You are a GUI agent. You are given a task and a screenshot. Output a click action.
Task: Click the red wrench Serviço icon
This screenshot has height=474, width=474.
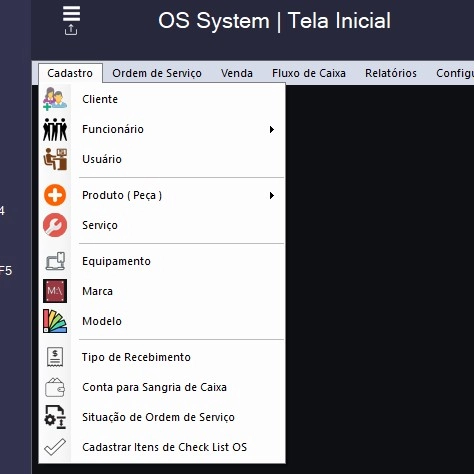click(55, 225)
